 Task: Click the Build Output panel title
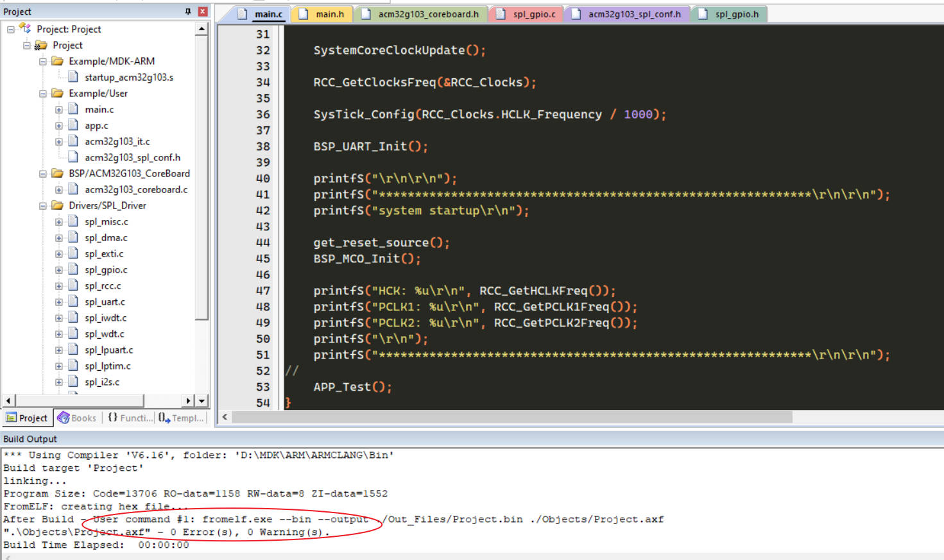(x=30, y=439)
